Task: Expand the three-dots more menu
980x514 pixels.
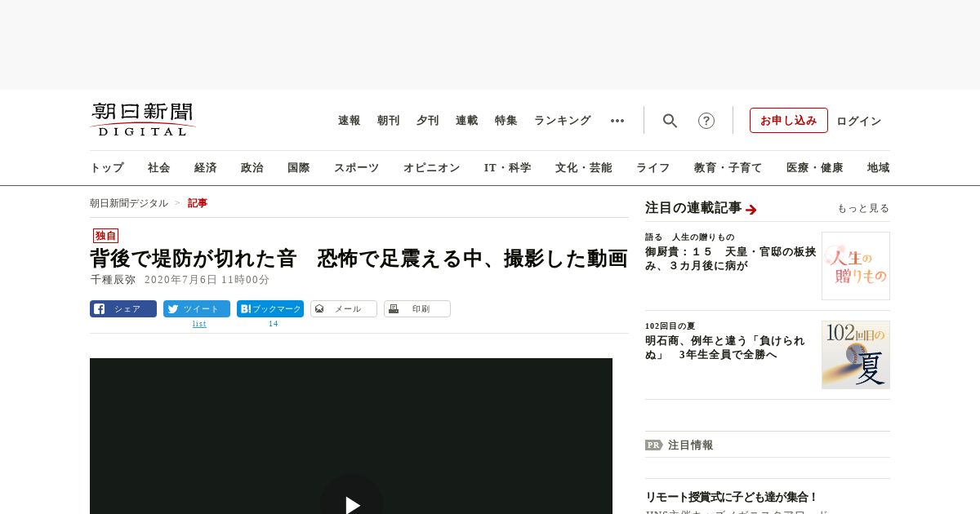Action: click(617, 121)
